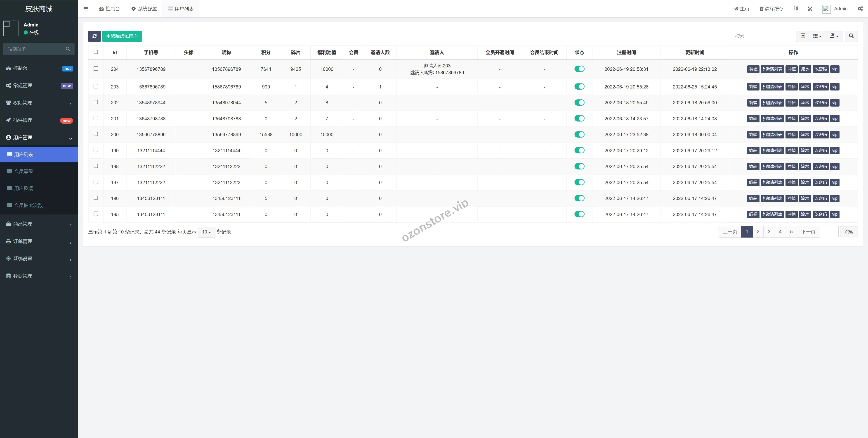
Task: Open the export data dropdown
Action: 834,36
